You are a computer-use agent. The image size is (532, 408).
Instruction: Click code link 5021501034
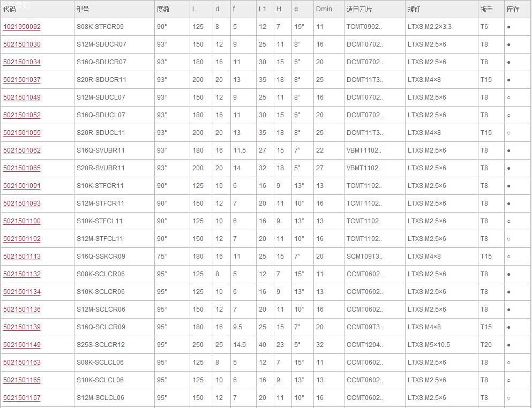click(22, 62)
